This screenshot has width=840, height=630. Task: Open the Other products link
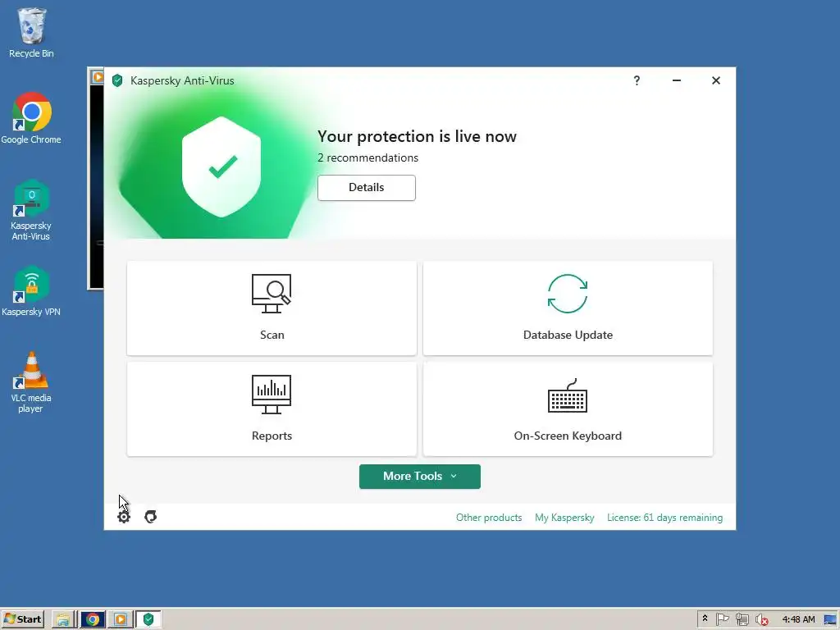489,518
